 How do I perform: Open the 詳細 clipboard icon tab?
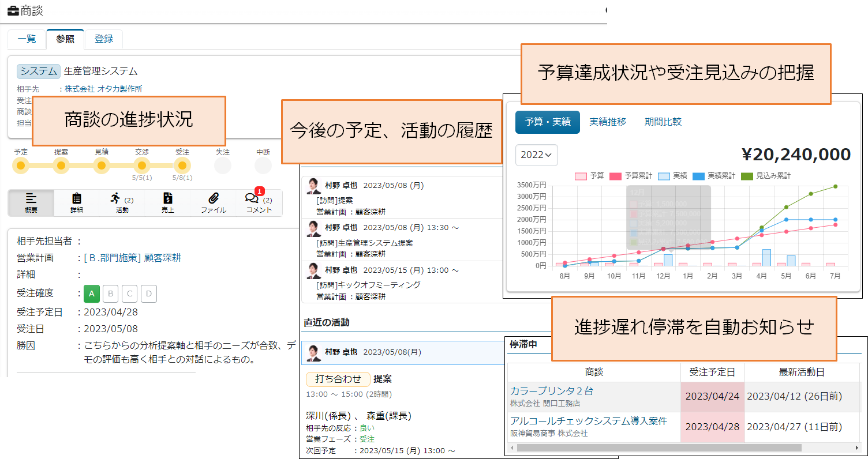pos(77,203)
